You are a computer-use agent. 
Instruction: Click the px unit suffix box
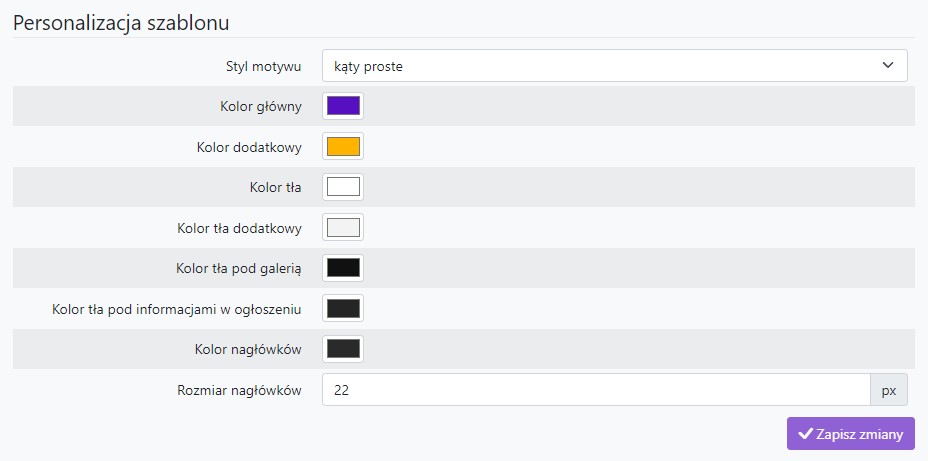889,390
